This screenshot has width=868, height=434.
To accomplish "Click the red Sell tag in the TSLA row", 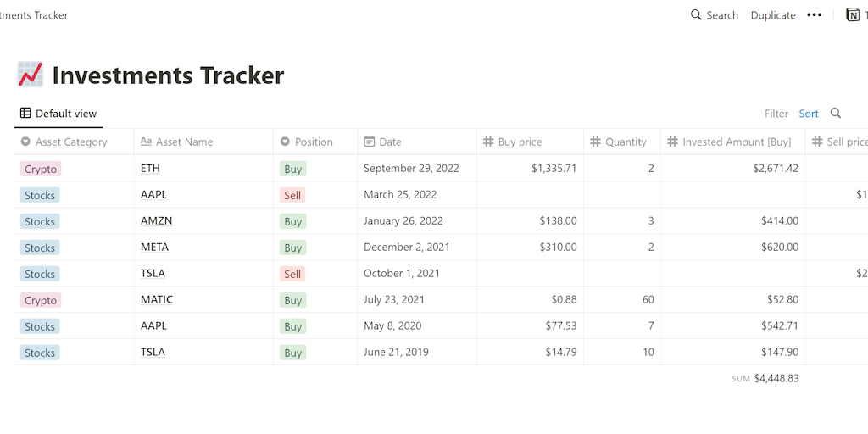I will click(x=292, y=275).
